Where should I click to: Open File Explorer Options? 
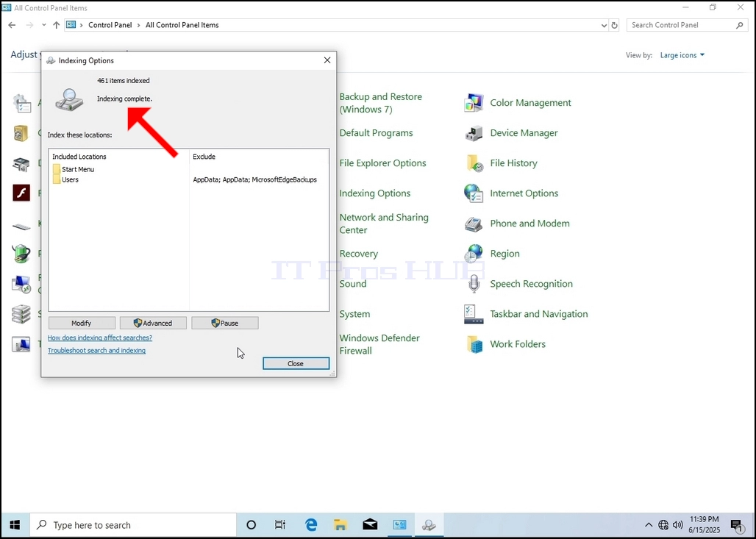383,163
